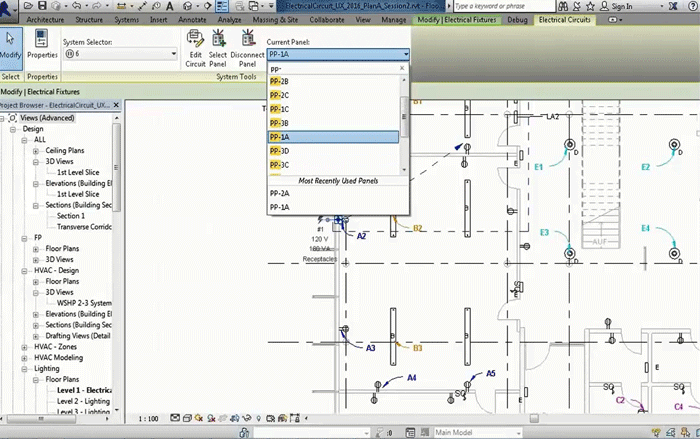700x439 pixels.
Task: Expand the Ceiling Plans tree node
Action: click(x=36, y=150)
